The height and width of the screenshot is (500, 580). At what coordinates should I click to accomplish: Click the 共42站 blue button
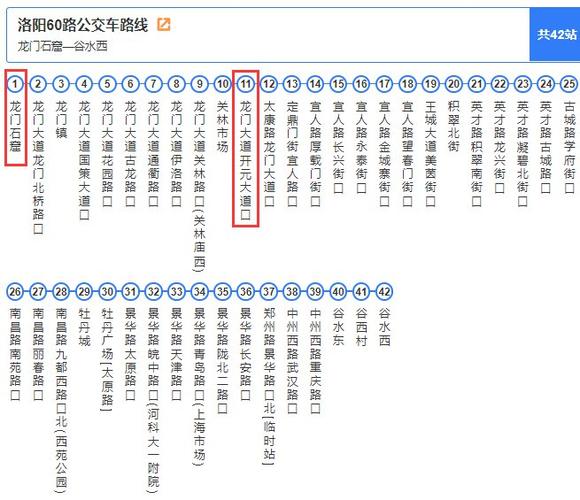[555, 34]
